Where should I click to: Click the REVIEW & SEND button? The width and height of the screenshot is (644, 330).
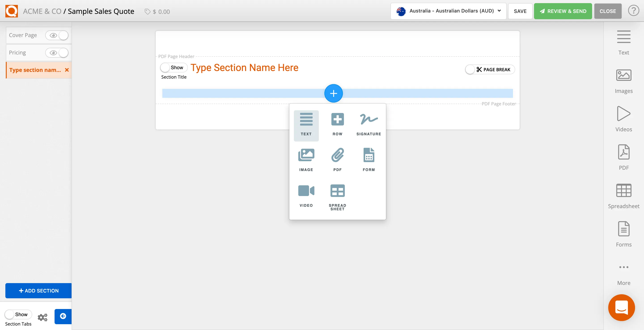[x=563, y=11]
